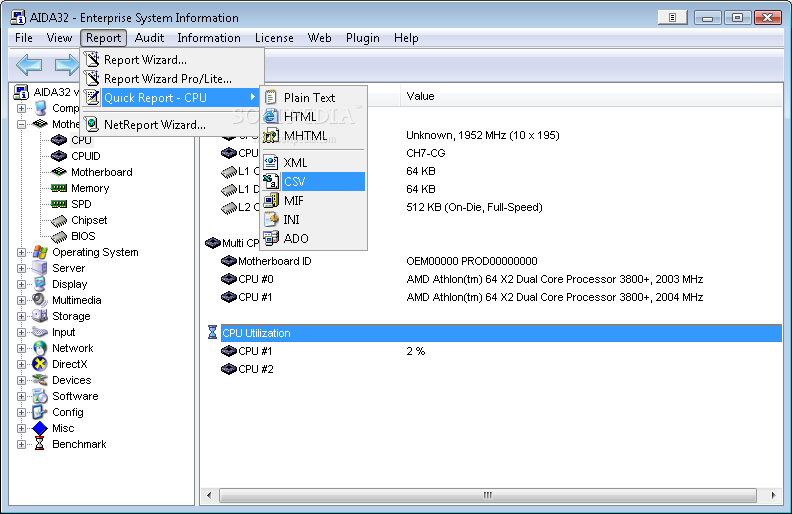Image resolution: width=792 pixels, height=514 pixels.
Task: Click the title bar extra options button
Action: coord(672,18)
